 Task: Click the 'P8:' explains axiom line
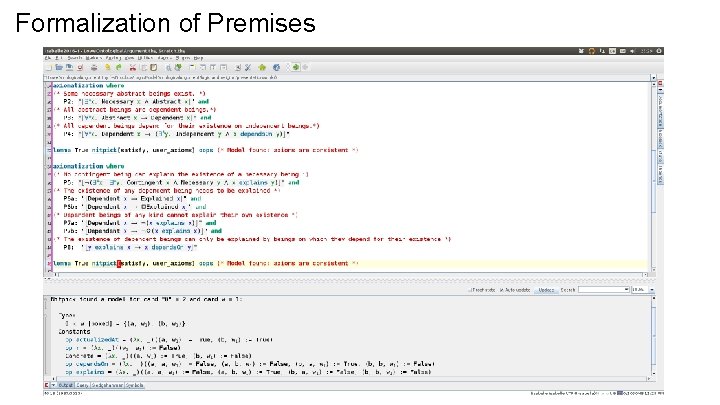pyautogui.click(x=130, y=248)
